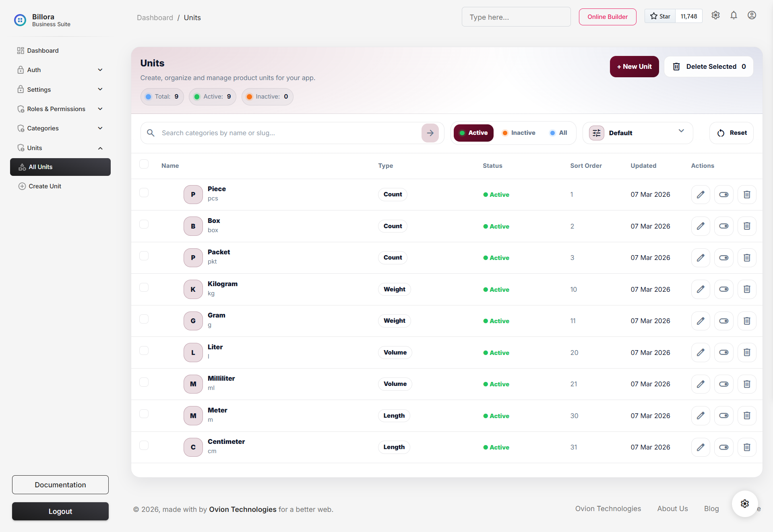Image resolution: width=773 pixels, height=532 pixels.
Task: Switch to the Inactive filter
Action: 519,133
